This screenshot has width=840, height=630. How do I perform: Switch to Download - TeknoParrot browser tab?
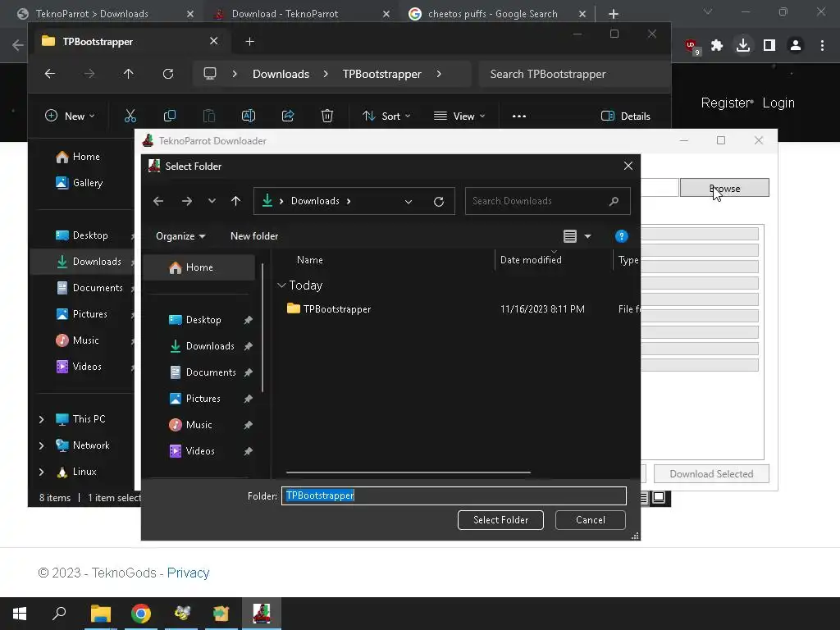click(x=285, y=14)
